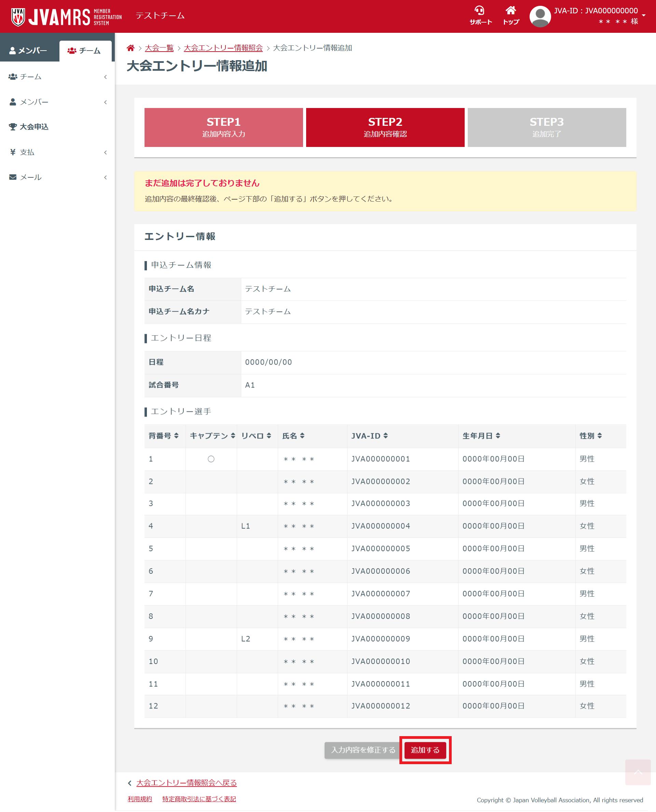Screen dimensions: 656x812
Task: Click 入力内容を修正する button
Action: coord(363,749)
